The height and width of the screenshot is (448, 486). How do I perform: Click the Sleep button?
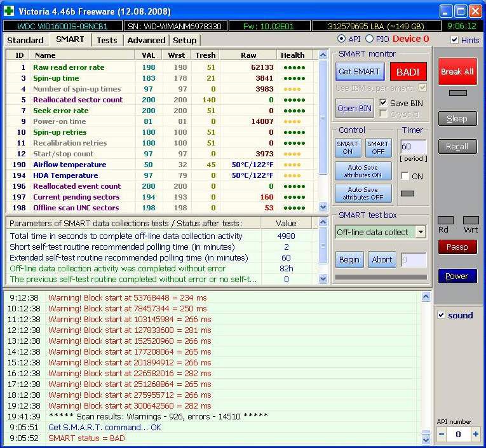click(457, 118)
